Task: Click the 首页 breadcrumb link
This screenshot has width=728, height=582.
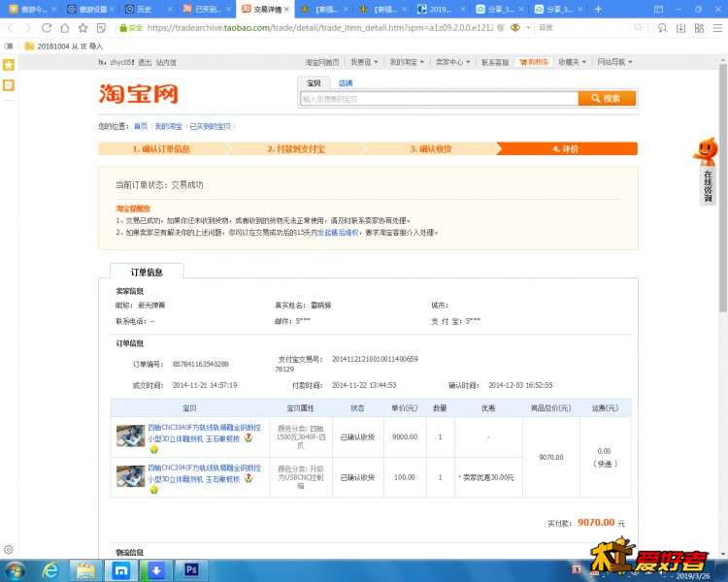Action: (140, 126)
